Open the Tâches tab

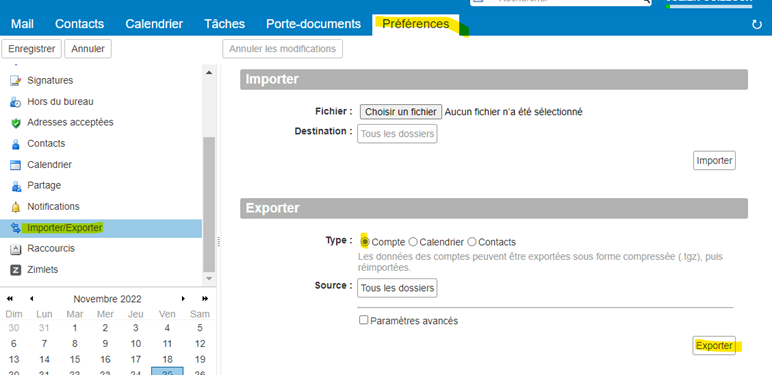click(x=225, y=24)
